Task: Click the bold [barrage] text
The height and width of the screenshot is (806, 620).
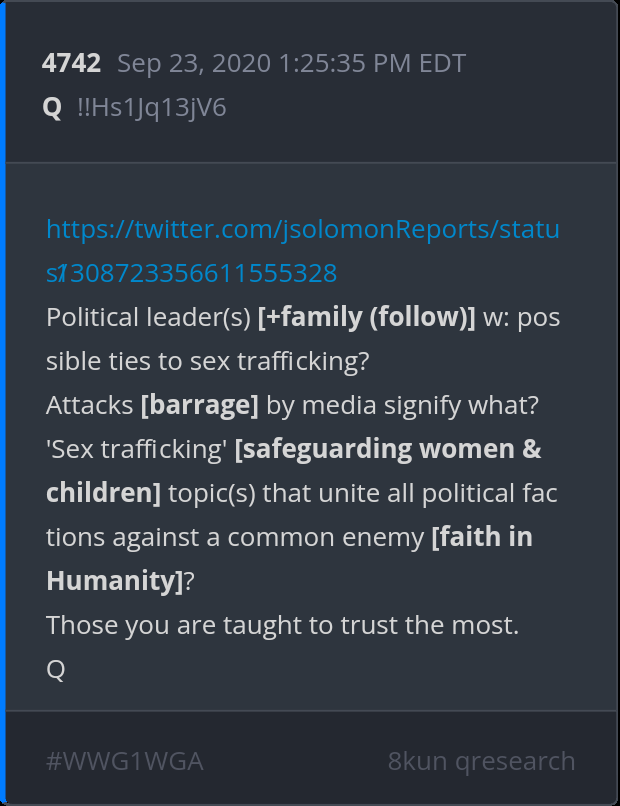Action: tap(200, 405)
